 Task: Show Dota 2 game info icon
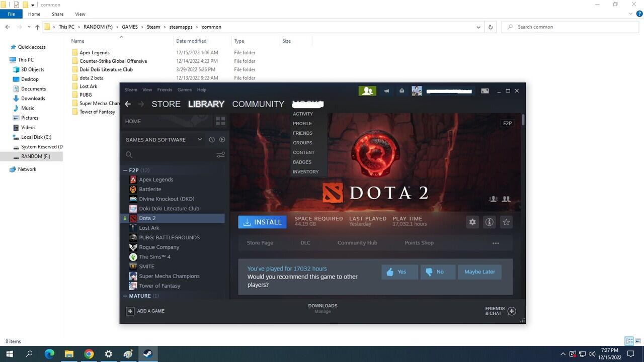[489, 222]
